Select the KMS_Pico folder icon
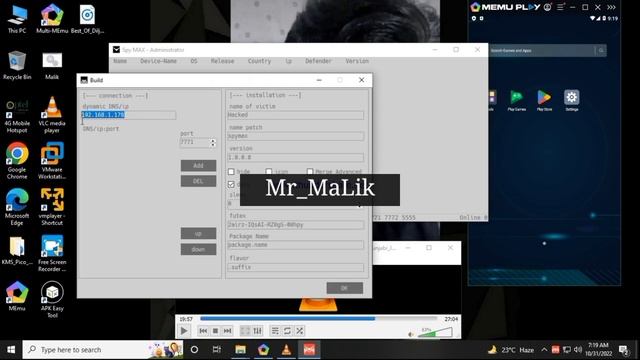 tap(17, 250)
